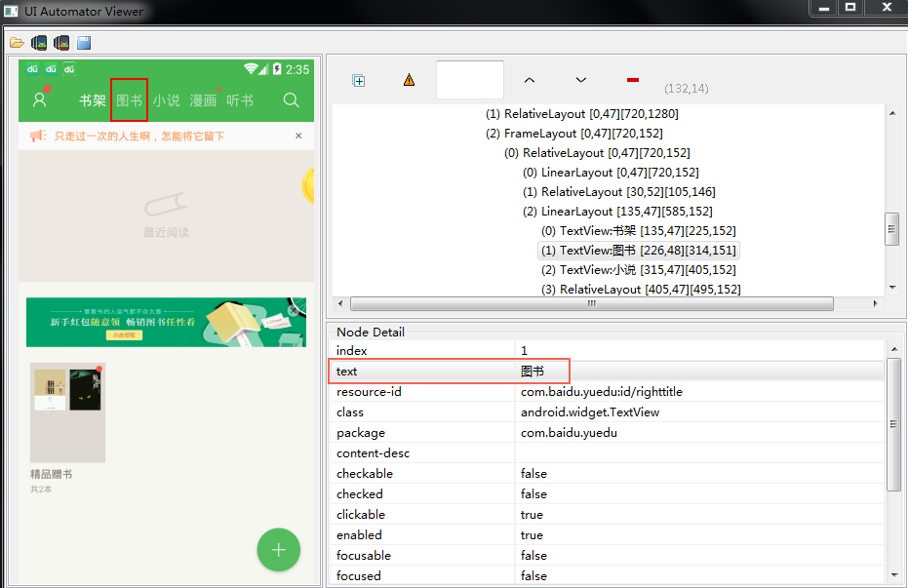Click the second device screenshot (compressed) icon
This screenshot has height=588, width=908.
tap(61, 43)
